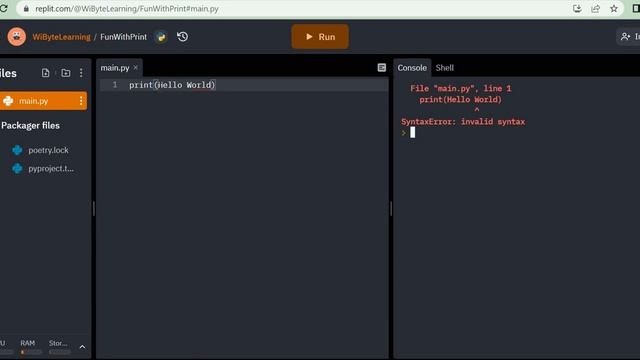Bookmark this page with the star
The image size is (640, 360).
click(614, 9)
